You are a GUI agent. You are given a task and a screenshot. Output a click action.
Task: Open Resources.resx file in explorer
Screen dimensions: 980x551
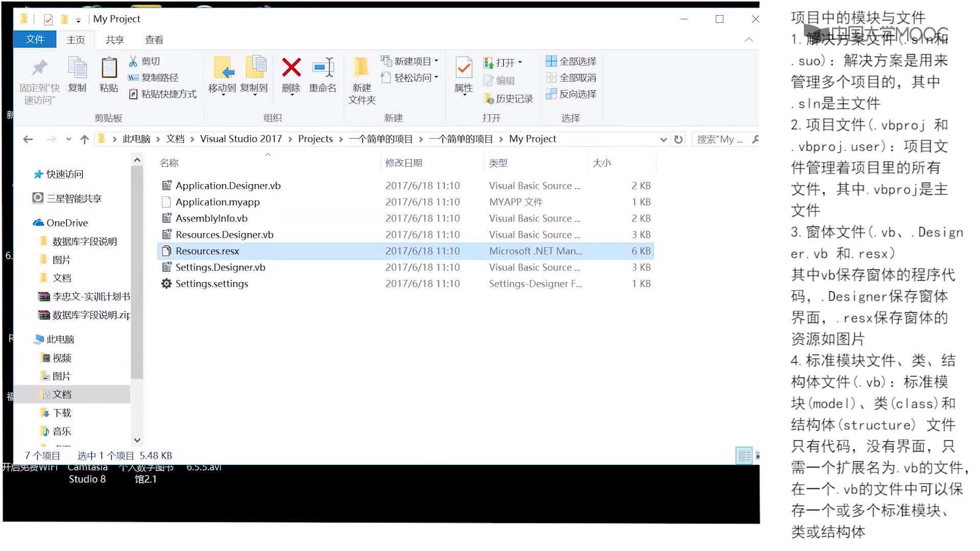pyautogui.click(x=207, y=251)
